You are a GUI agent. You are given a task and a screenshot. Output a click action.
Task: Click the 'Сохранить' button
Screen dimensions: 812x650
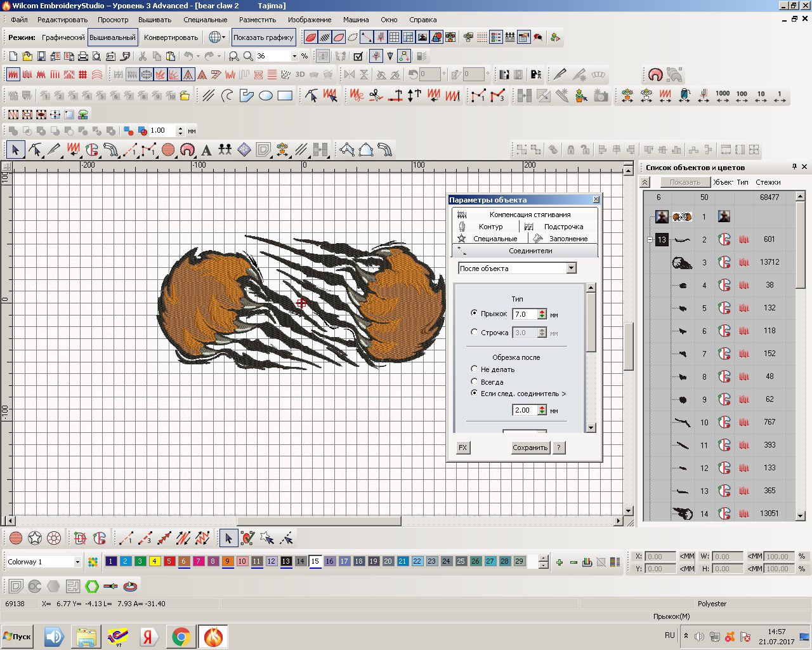530,448
